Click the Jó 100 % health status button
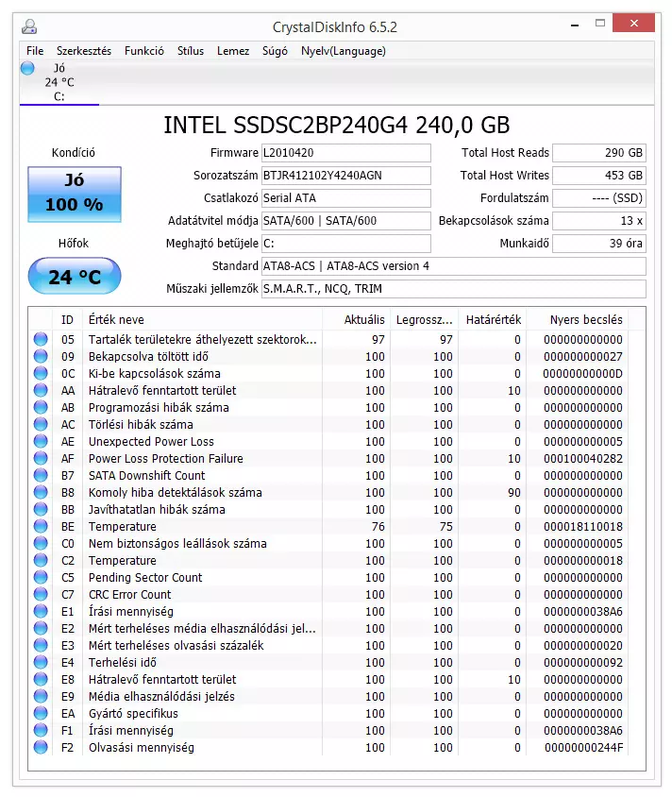This screenshot has height=797, width=672. [75, 194]
